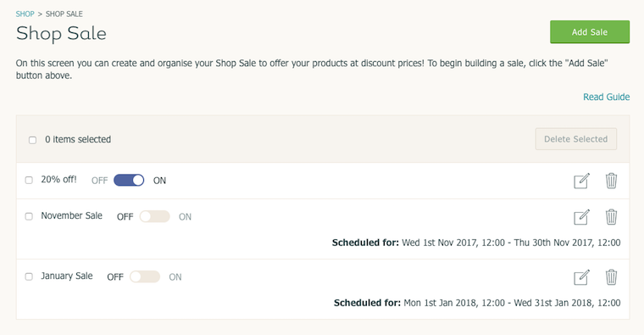Edit the January Sale entry
644x335 pixels.
(581, 277)
